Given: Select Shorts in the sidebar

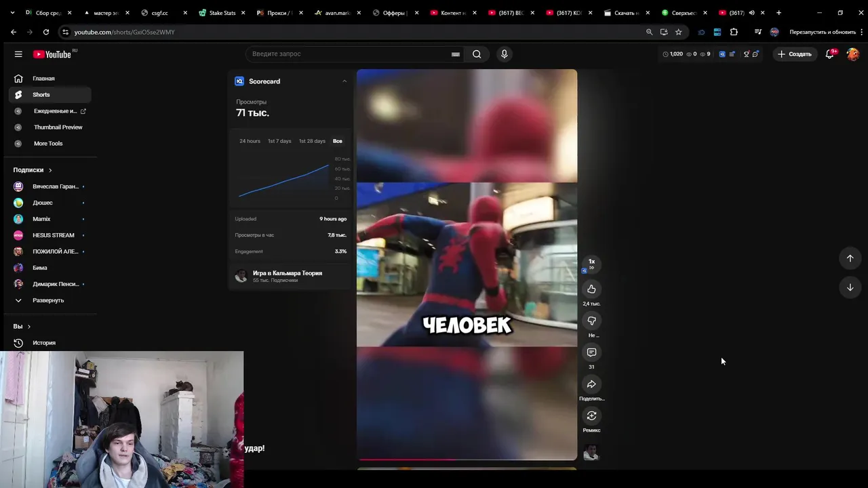Looking at the screenshot, I should [50, 95].
